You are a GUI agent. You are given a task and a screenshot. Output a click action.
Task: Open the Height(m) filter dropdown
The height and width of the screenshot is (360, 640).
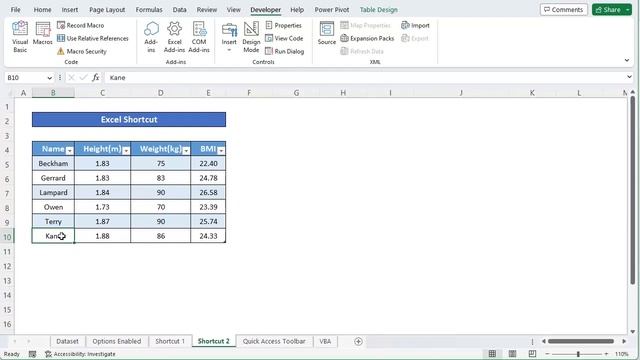coord(126,151)
